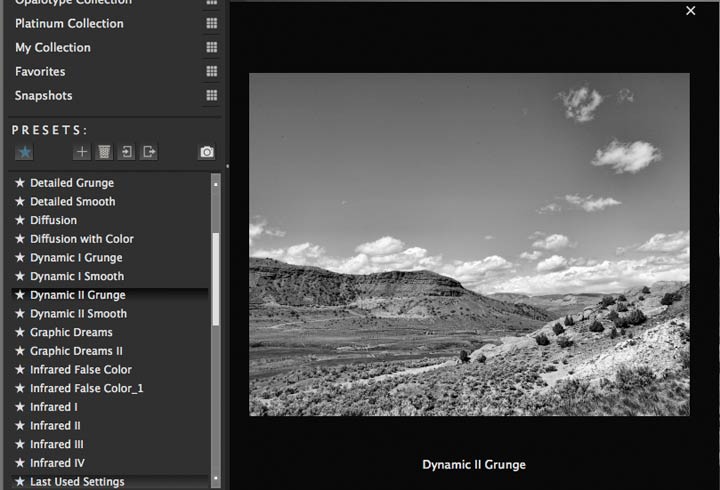This screenshot has height=490, width=720.
Task: Toggle favorite star for Detailed Grunge
Action: (x=20, y=183)
